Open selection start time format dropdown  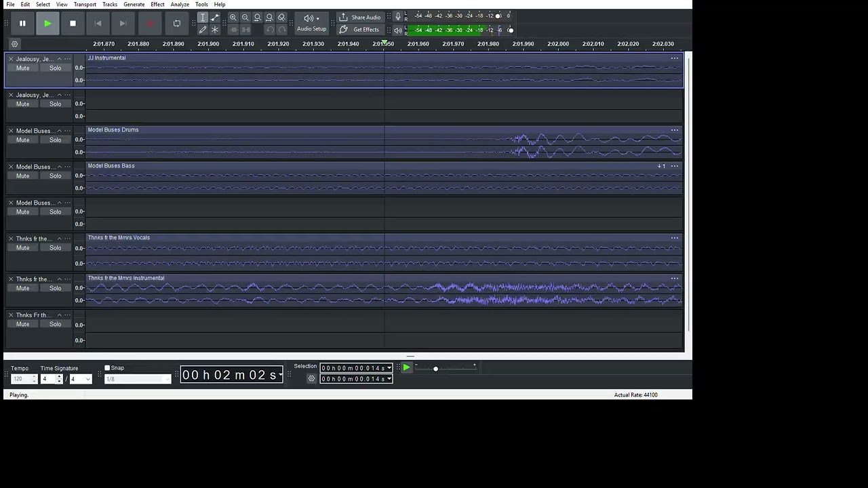[x=389, y=368]
